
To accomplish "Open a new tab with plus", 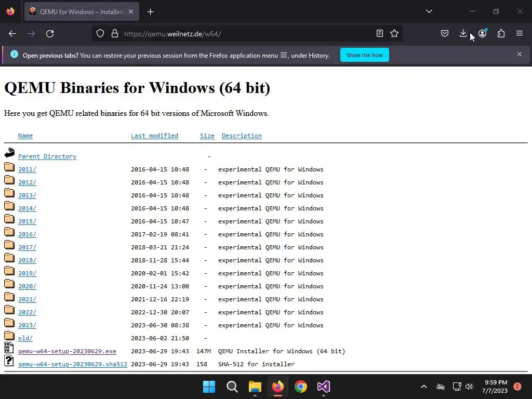I will pos(150,12).
